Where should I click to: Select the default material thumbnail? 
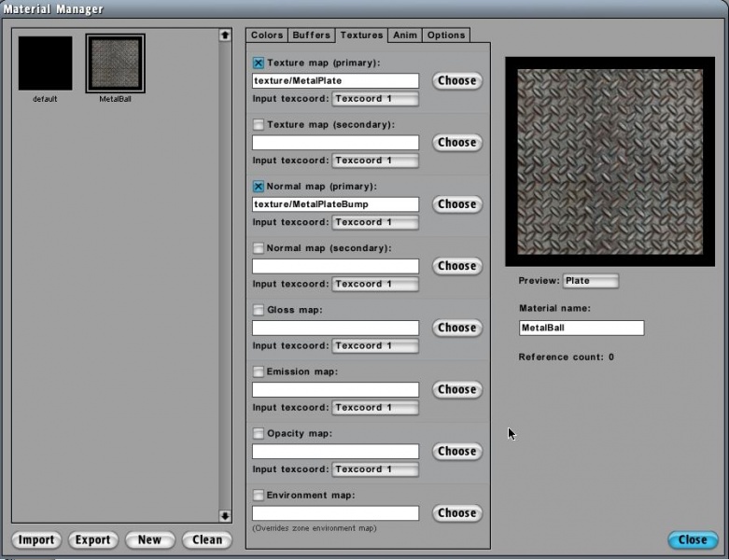(x=45, y=63)
